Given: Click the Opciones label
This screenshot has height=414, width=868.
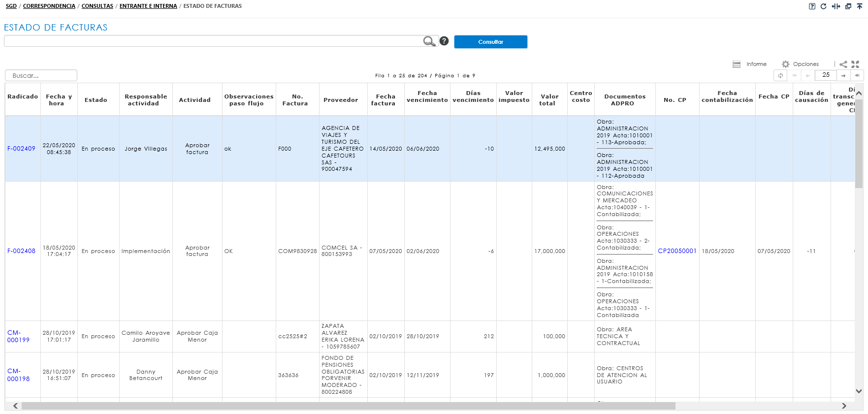Looking at the screenshot, I should [x=806, y=64].
